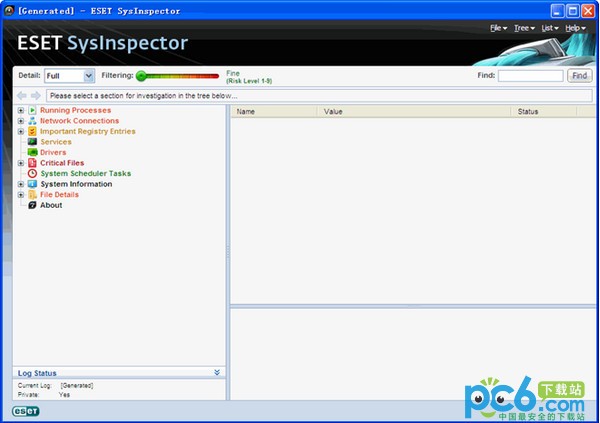Collapse the Log Status panel chevron

[x=217, y=372]
